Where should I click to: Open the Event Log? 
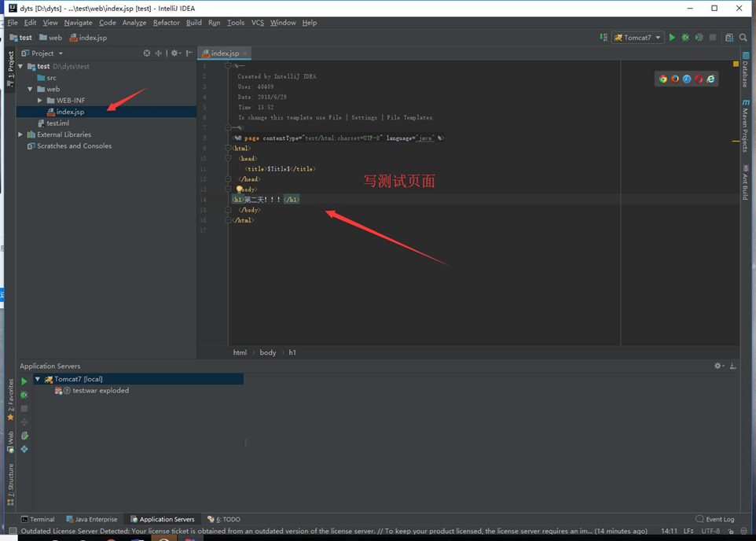point(715,519)
